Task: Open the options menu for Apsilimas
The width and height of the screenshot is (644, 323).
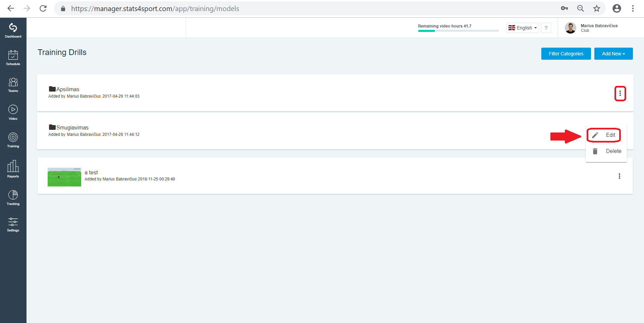Action: (620, 93)
